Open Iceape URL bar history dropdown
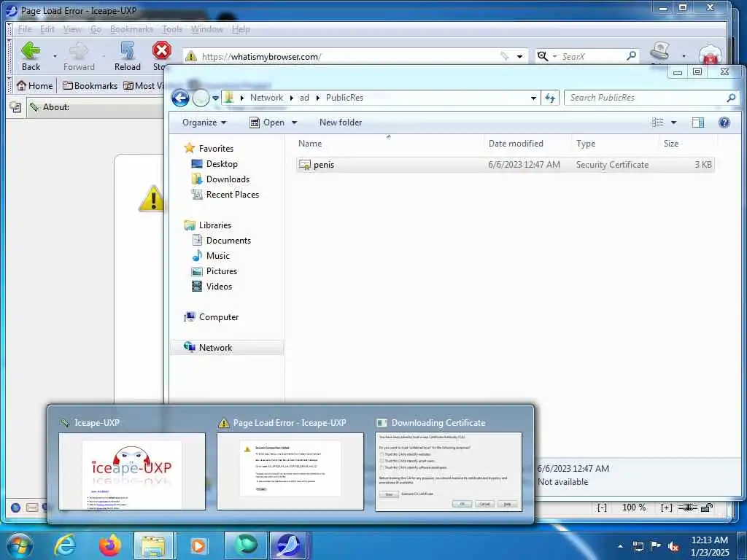747x560 pixels. point(519,56)
